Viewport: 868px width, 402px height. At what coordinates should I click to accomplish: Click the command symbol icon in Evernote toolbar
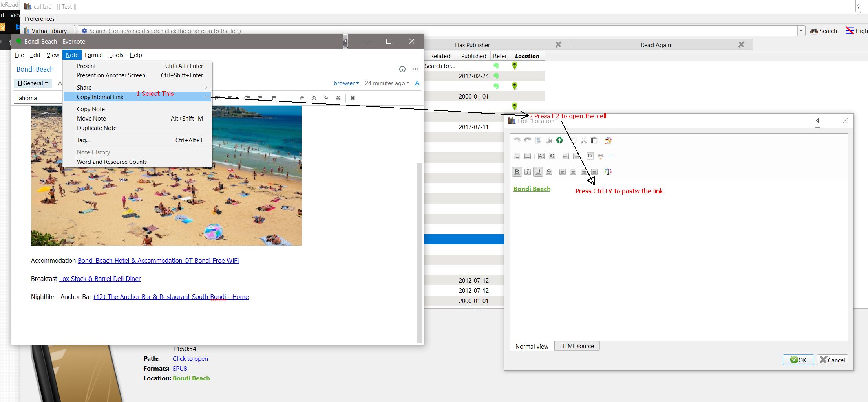click(x=353, y=98)
